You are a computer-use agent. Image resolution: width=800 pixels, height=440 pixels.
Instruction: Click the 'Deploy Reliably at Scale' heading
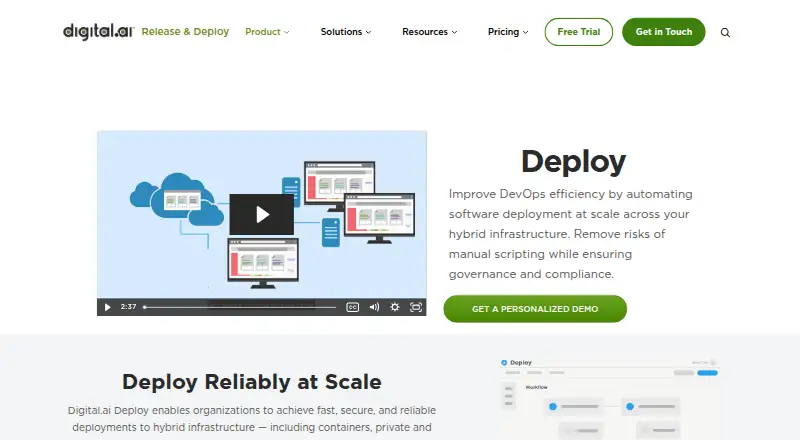(252, 382)
